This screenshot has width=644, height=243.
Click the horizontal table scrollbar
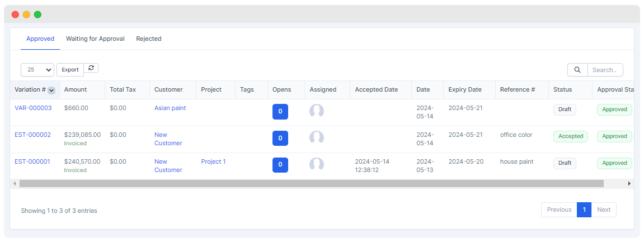311,184
